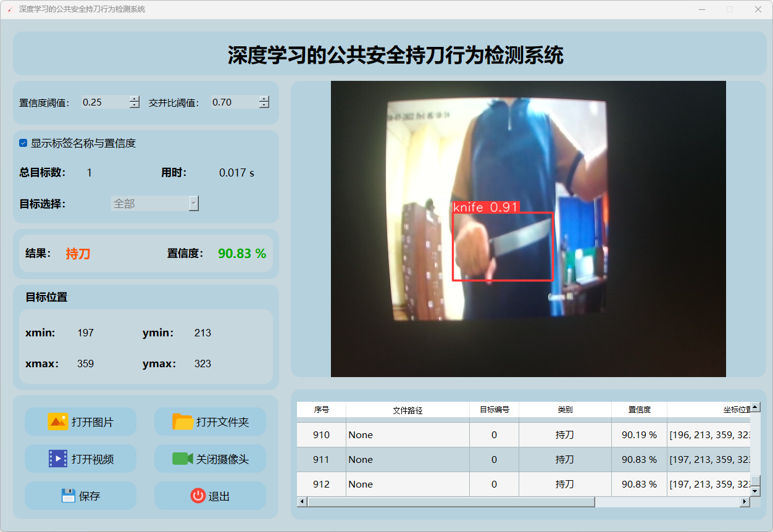The image size is (773, 532).
Task: Click the video film icon
Action: click(58, 459)
